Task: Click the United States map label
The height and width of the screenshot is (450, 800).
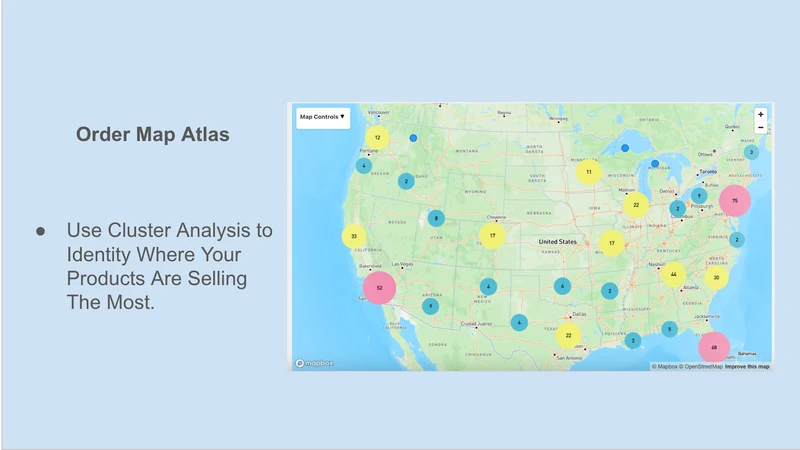Action: coord(558,241)
